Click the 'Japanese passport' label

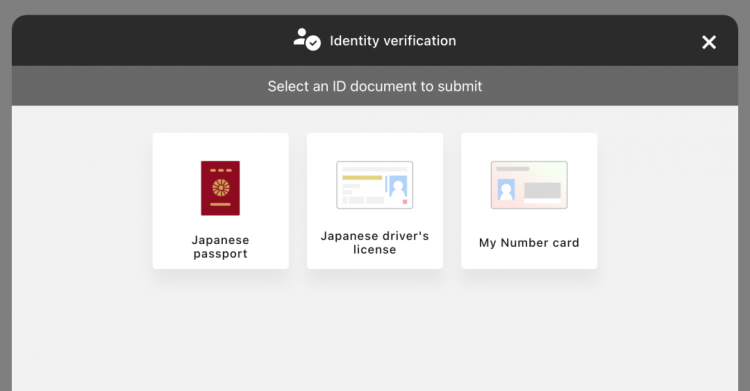(x=221, y=246)
